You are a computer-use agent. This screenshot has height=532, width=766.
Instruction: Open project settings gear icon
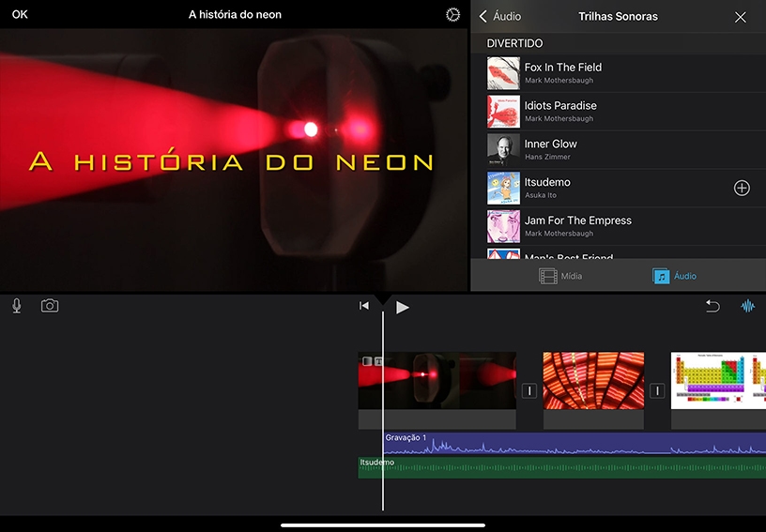(452, 15)
